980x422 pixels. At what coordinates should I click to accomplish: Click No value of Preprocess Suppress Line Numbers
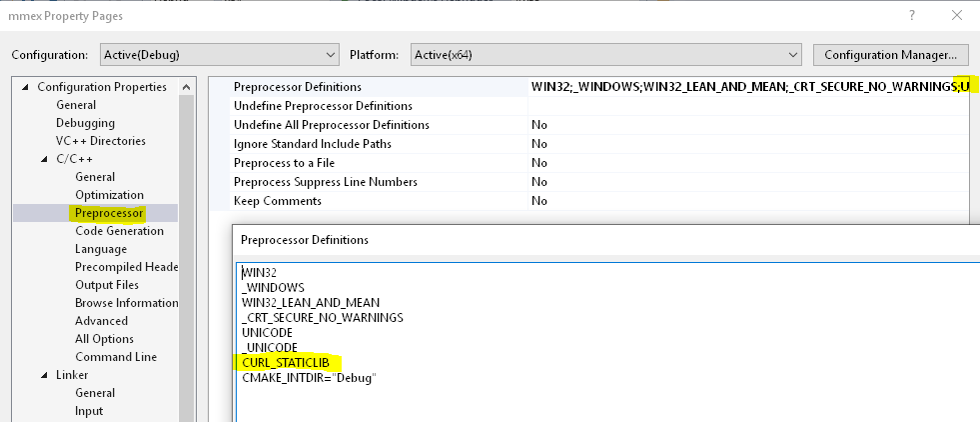pos(539,182)
